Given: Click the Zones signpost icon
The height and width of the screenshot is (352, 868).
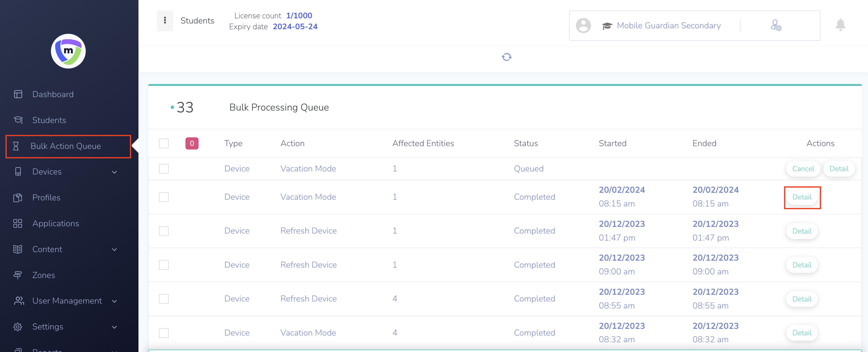Looking at the screenshot, I should click(x=18, y=275).
